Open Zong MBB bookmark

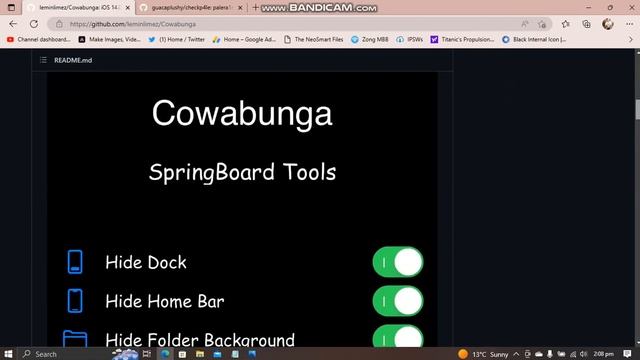(370, 40)
